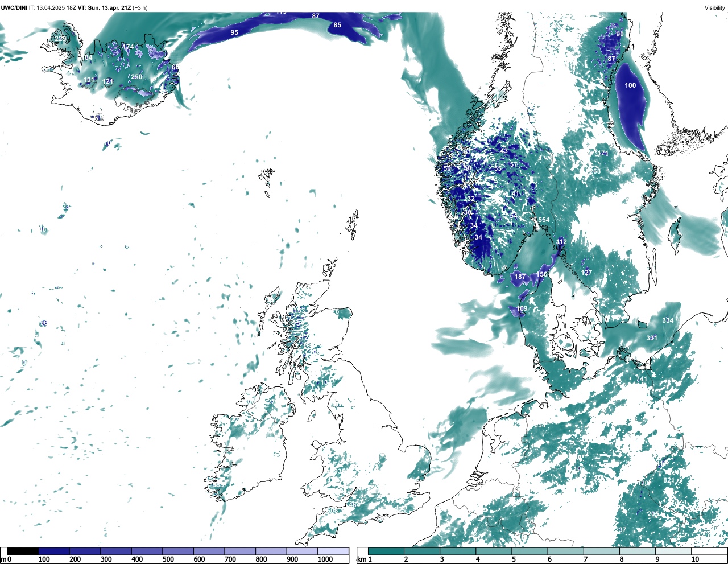Click the "741" value over northern Poland

point(642,380)
